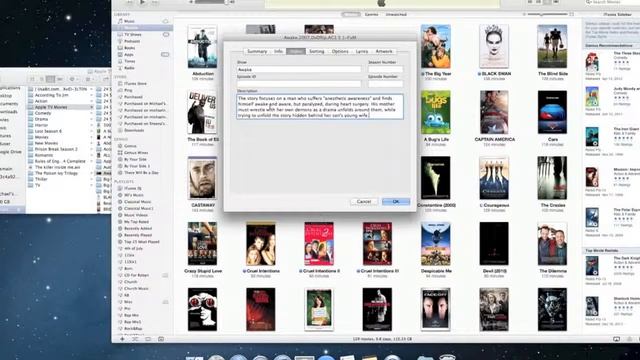Open the Genius entry in the sidebar
This screenshot has width=640, height=360.
(130, 146)
